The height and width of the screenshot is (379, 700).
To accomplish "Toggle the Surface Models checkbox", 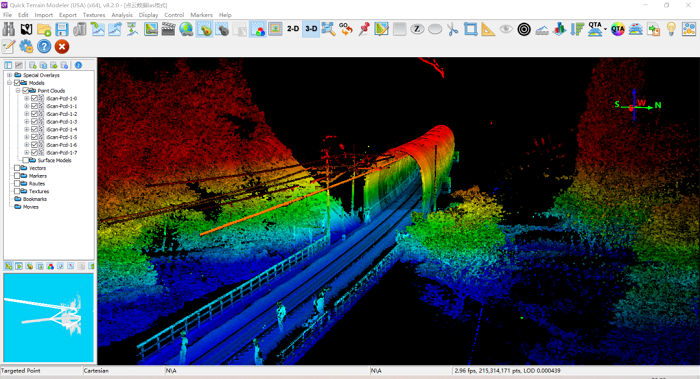I will coord(25,160).
